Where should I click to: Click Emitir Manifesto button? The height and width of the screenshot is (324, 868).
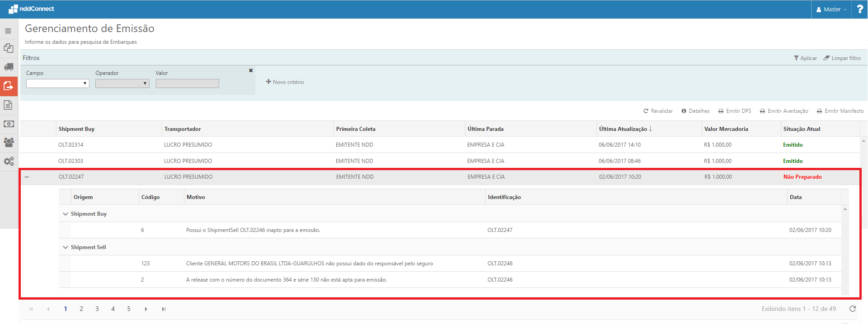[x=840, y=111]
